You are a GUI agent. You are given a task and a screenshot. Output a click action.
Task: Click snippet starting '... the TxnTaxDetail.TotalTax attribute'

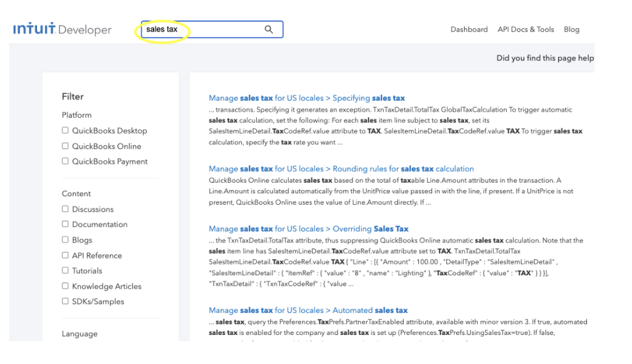396,262
